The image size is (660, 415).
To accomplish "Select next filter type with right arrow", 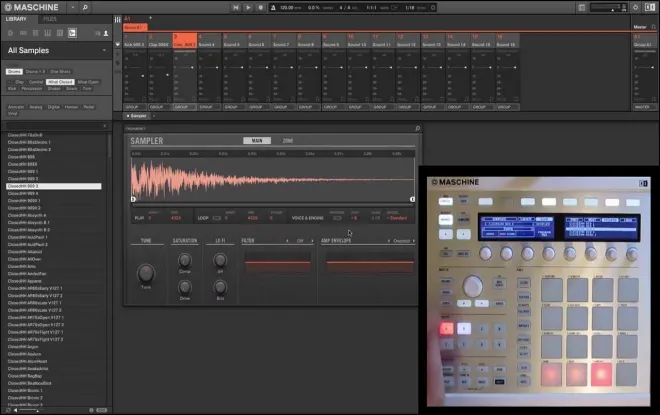I will tap(312, 241).
